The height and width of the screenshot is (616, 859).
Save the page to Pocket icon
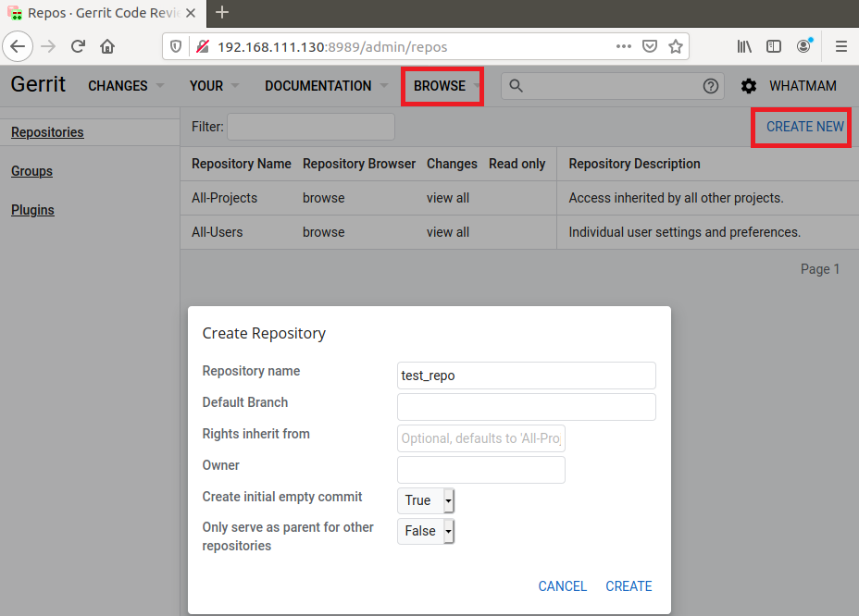(650, 46)
